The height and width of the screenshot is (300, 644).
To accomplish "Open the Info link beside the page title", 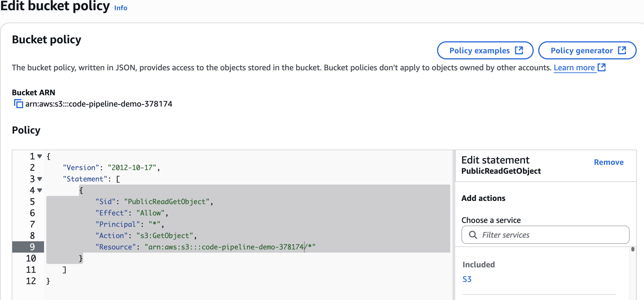I will pos(121,8).
